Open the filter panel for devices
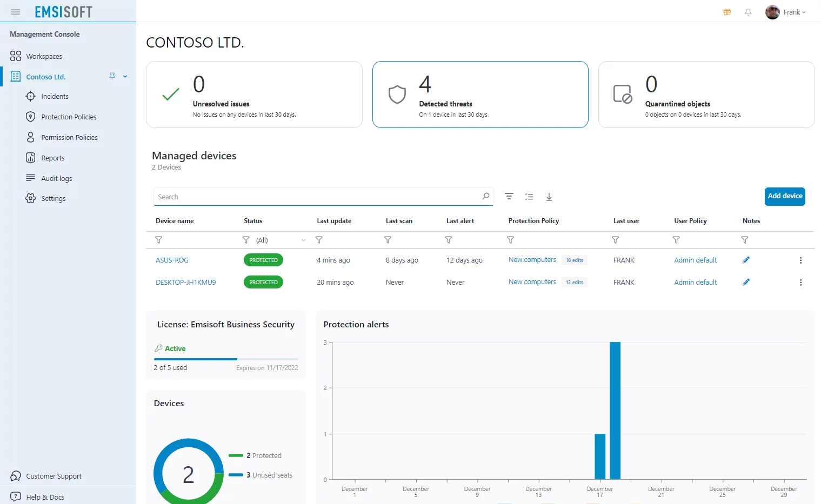Screen dimensions: 821x504 [x=509, y=197]
